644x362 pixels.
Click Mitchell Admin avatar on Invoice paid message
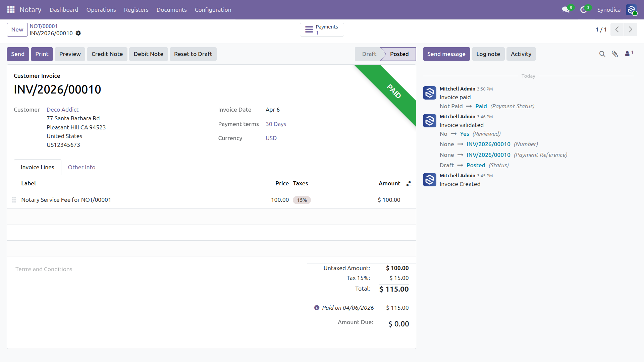(x=429, y=93)
